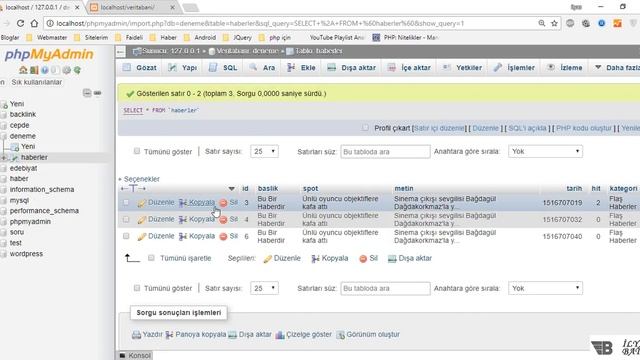Tick the checkbox for row id 3
The height and width of the screenshot is (360, 640).
[x=126, y=202]
